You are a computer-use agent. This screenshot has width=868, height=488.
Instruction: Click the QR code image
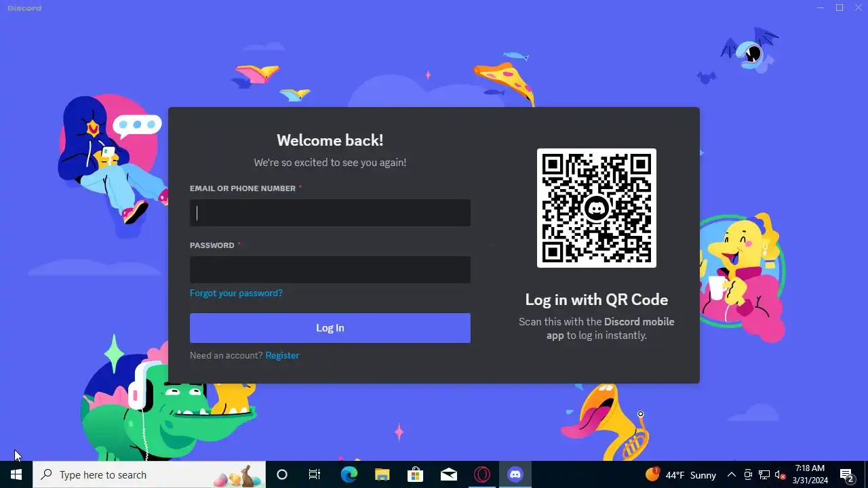click(597, 208)
